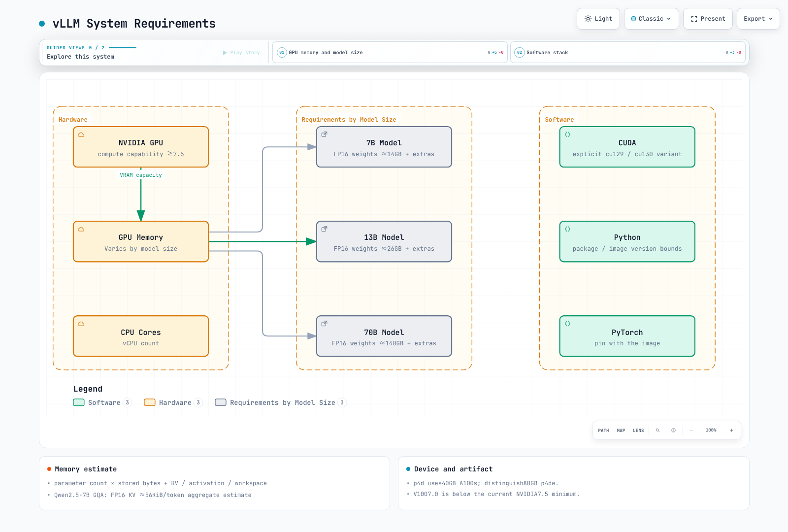
Task: Toggle Hardware category in the legend
Action: pos(173,402)
